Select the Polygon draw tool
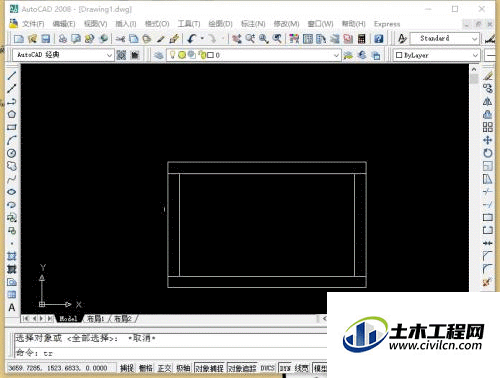Viewport: 500px width, 378px height. (12, 114)
